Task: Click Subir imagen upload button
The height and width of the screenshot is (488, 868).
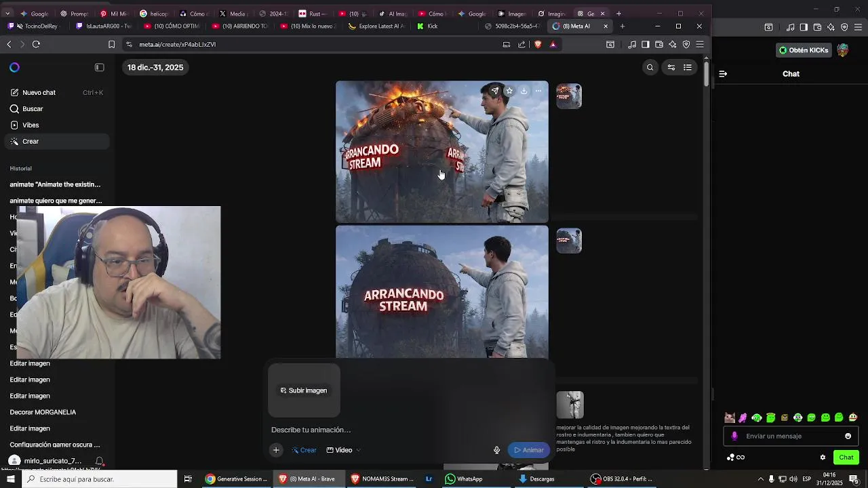Action: click(304, 390)
